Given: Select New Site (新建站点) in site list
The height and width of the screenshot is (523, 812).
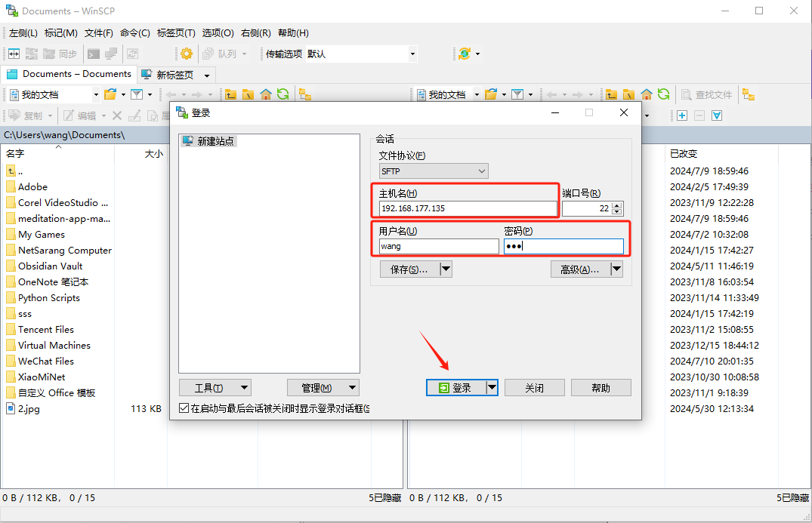Looking at the screenshot, I should 208,141.
